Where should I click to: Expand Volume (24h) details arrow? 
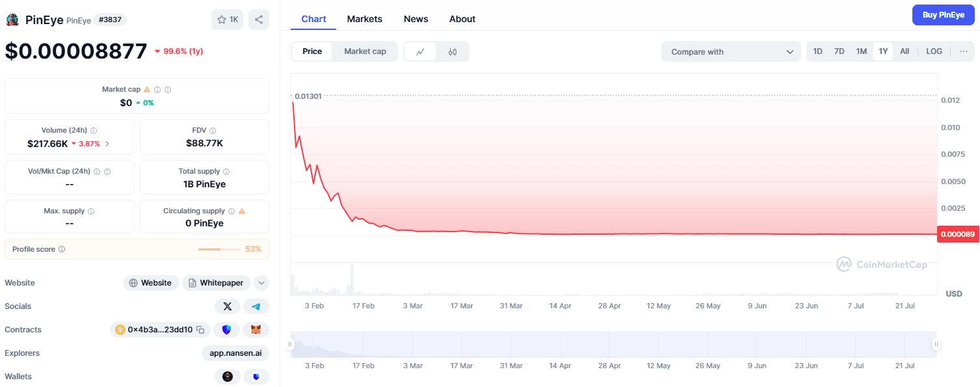[x=107, y=144]
